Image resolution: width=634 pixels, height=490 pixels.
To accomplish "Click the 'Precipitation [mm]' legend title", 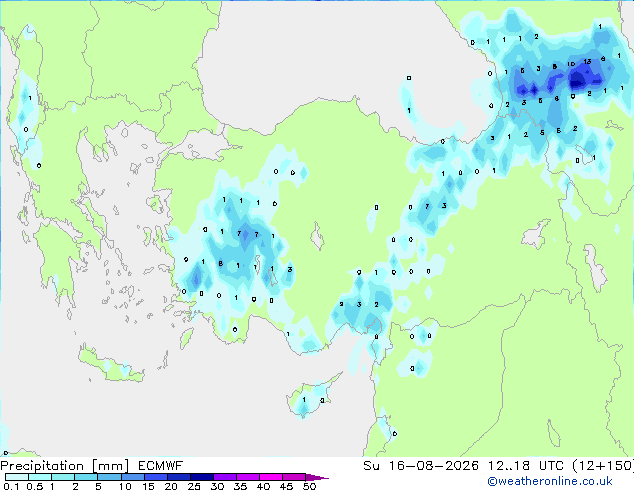I will point(64,466).
